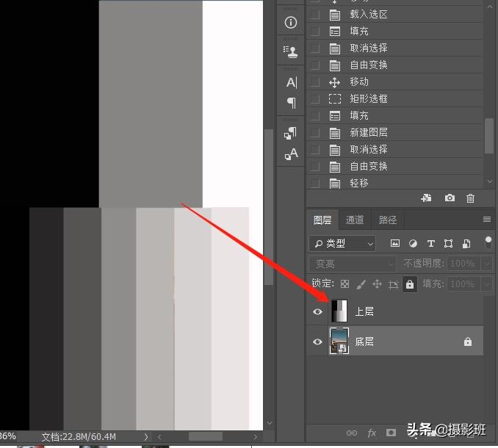Lock artboard nesting icon
498x448 pixels.
(x=393, y=284)
